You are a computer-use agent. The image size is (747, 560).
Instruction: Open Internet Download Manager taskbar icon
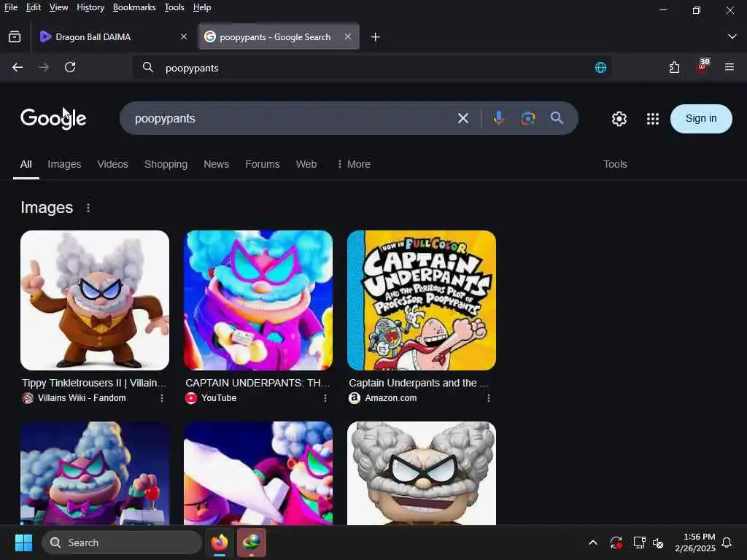click(x=252, y=542)
